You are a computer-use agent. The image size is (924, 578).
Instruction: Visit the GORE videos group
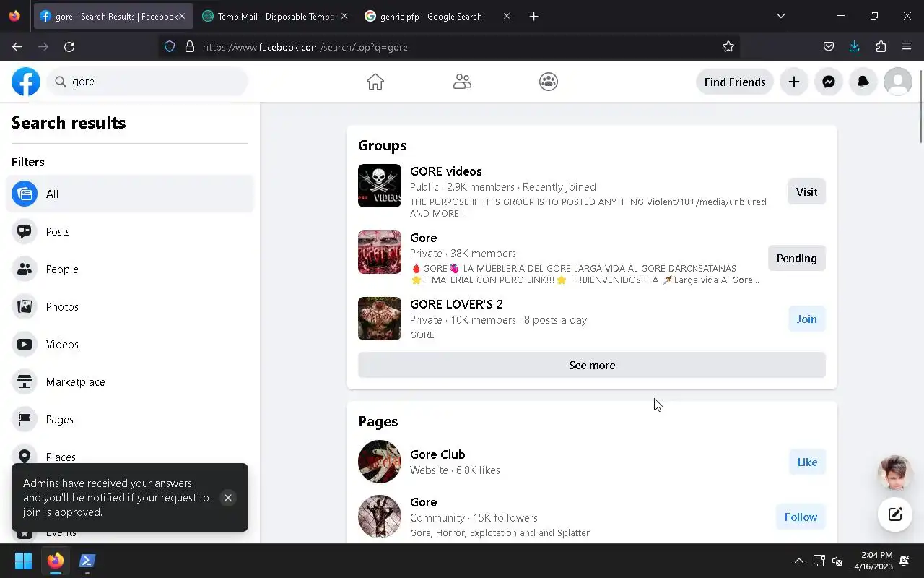[x=806, y=191]
